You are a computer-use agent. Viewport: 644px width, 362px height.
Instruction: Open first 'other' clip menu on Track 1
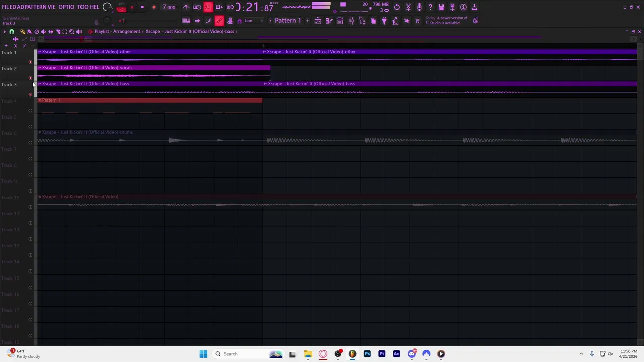(40, 52)
